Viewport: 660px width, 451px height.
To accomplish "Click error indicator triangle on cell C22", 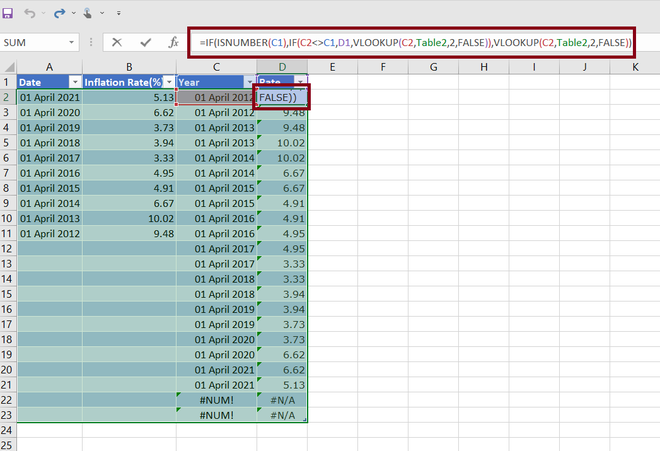I will 179,395.
